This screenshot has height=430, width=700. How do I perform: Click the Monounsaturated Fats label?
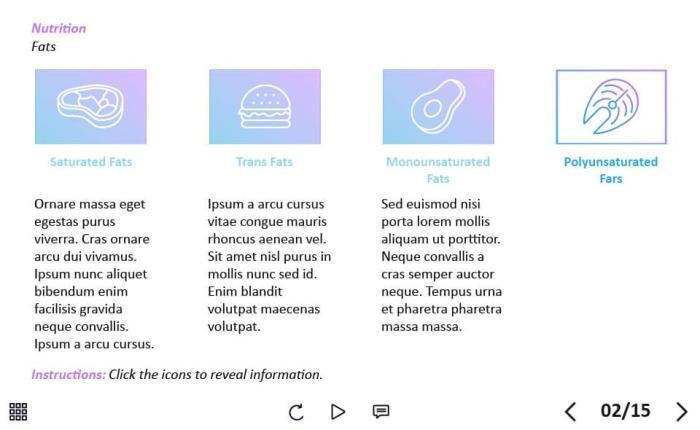point(438,170)
